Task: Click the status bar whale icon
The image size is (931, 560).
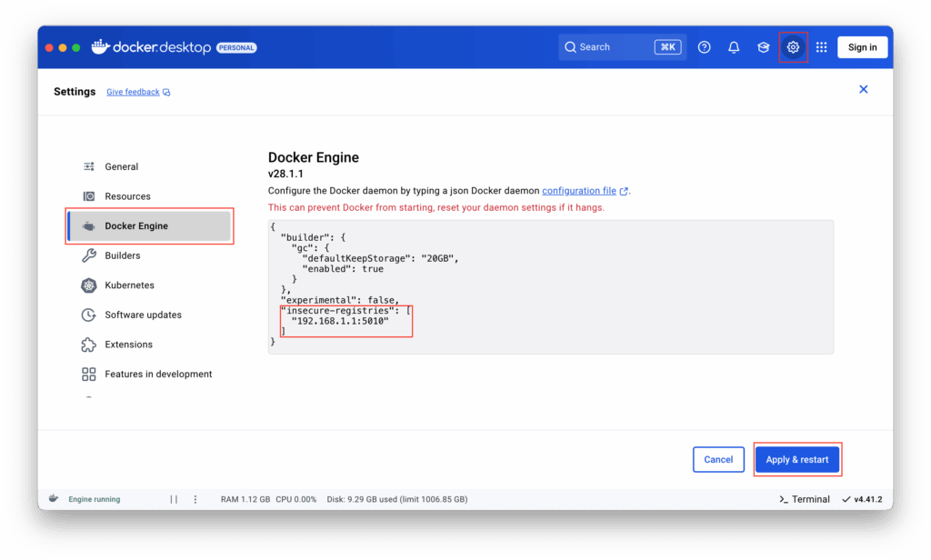Action: pos(54,499)
